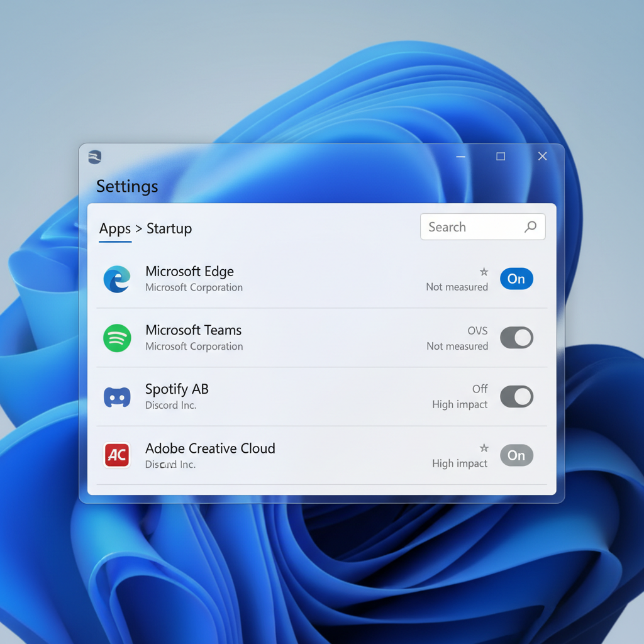Click the red Adobe AC icon

tap(117, 455)
